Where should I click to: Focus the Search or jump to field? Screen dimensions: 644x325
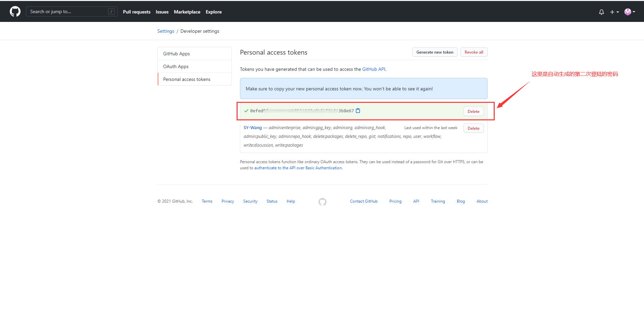pos(72,11)
